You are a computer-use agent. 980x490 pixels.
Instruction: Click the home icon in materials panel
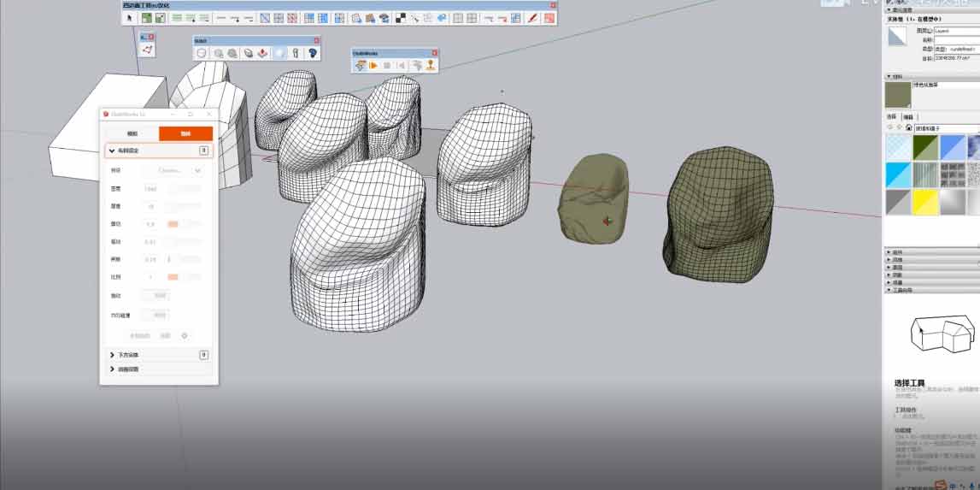point(909,127)
